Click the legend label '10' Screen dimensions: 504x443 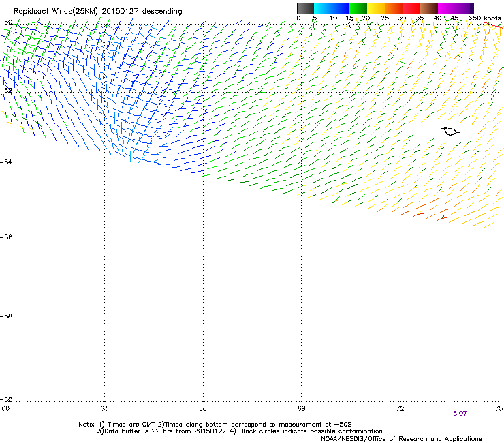[x=333, y=18]
